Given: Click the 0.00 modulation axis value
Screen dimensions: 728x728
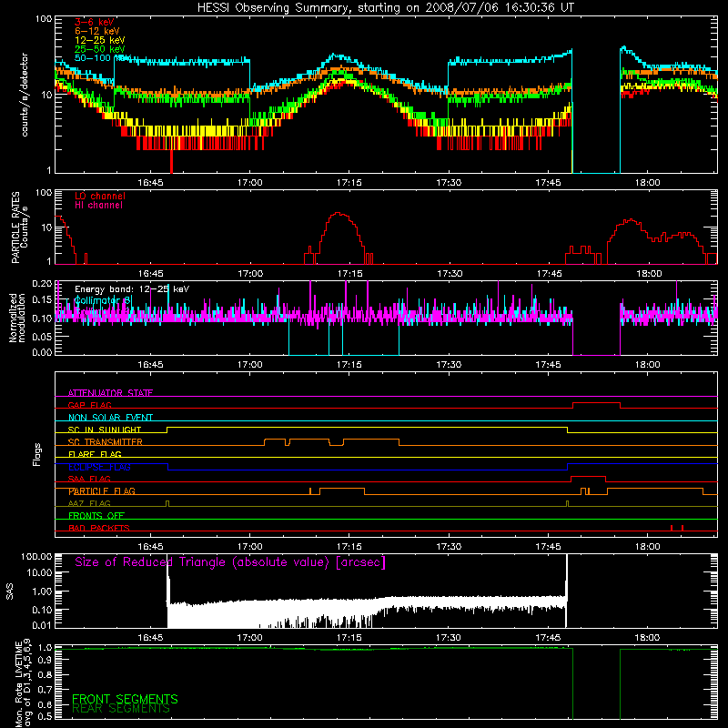Looking at the screenshot, I should click(x=42, y=352).
